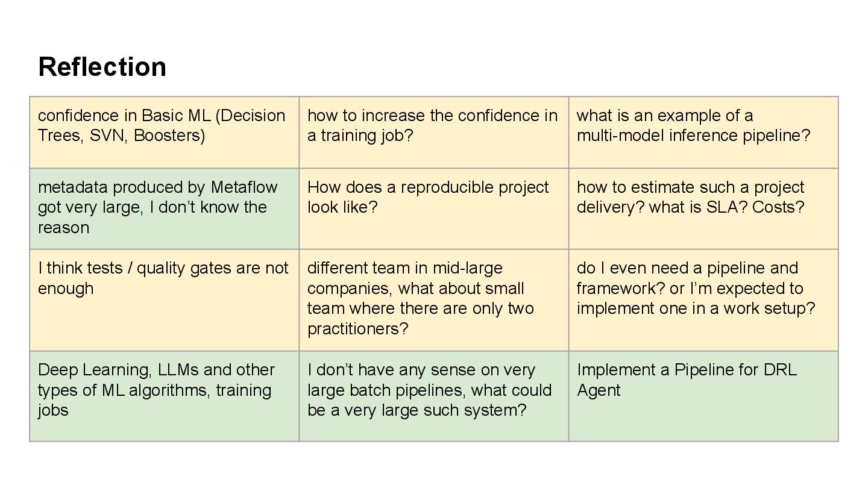
Task: Click the small team practitioners cell
Action: pos(433,300)
